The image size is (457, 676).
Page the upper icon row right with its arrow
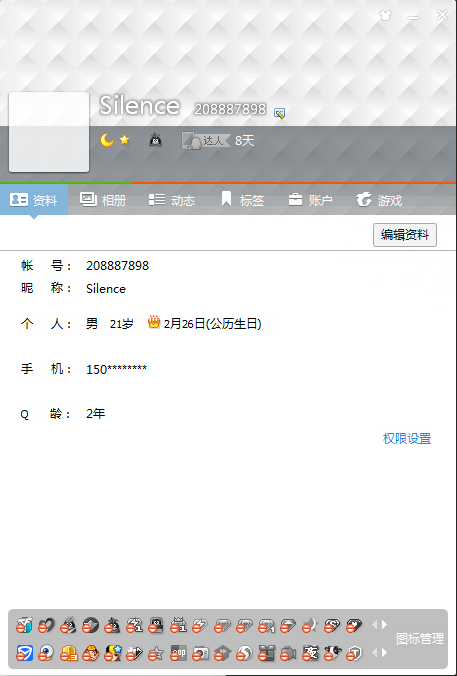pos(384,624)
